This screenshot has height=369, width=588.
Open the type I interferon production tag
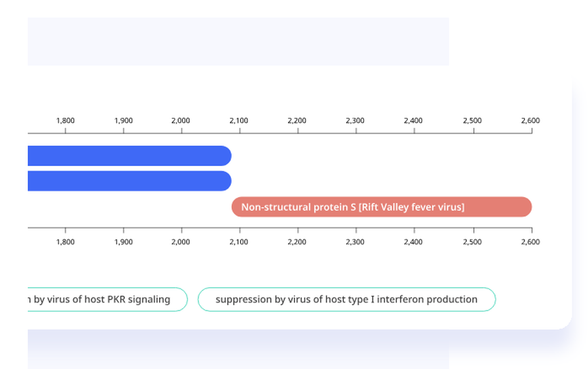click(346, 299)
